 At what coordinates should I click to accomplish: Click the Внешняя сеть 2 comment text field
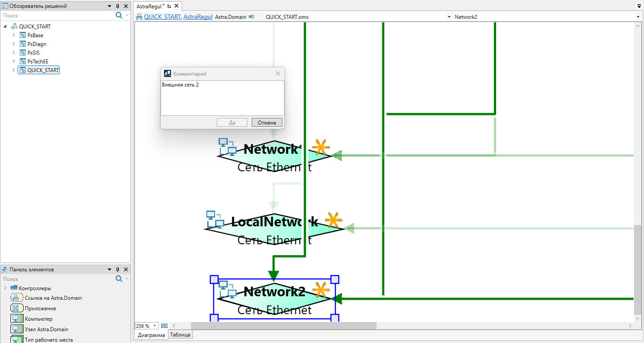point(222,97)
